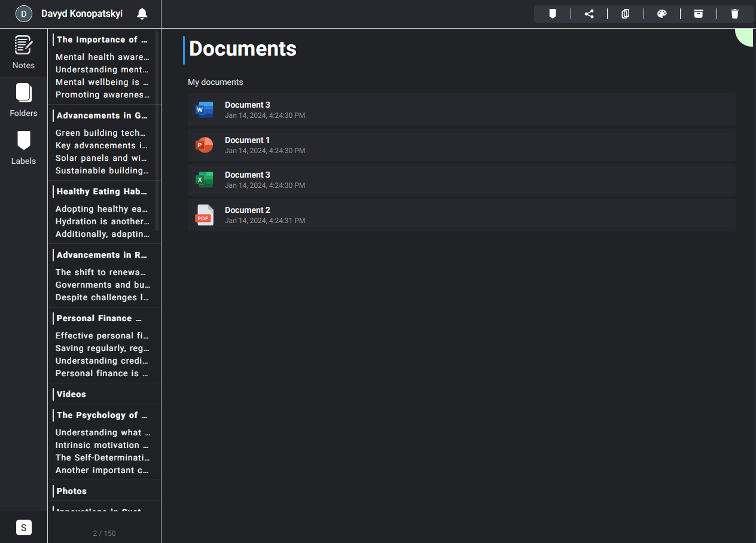Open the Videos note
Screen dimensions: 756x543
coord(71,394)
